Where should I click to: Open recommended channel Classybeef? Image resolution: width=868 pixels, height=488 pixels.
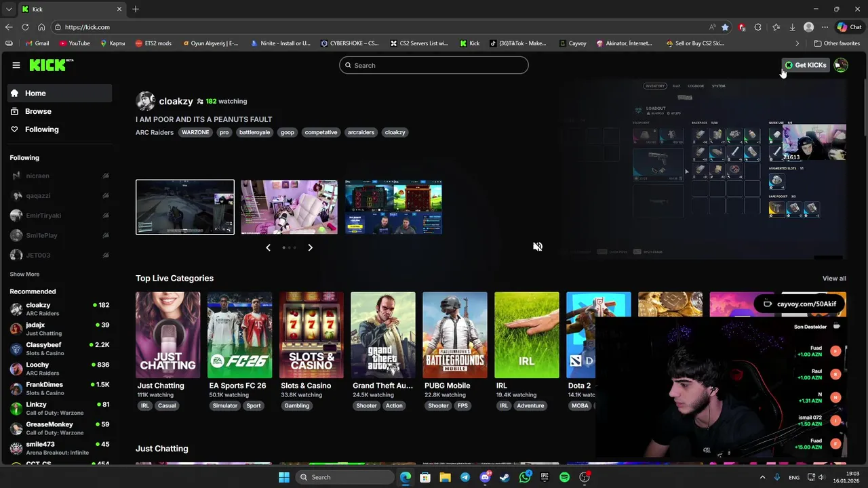[60, 348]
